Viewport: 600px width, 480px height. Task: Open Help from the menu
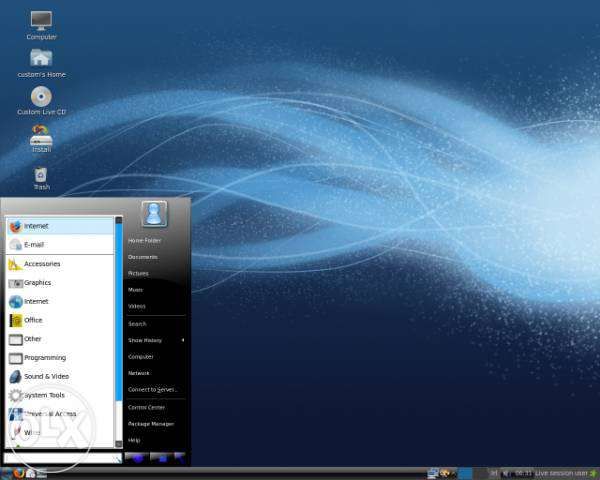[134, 440]
